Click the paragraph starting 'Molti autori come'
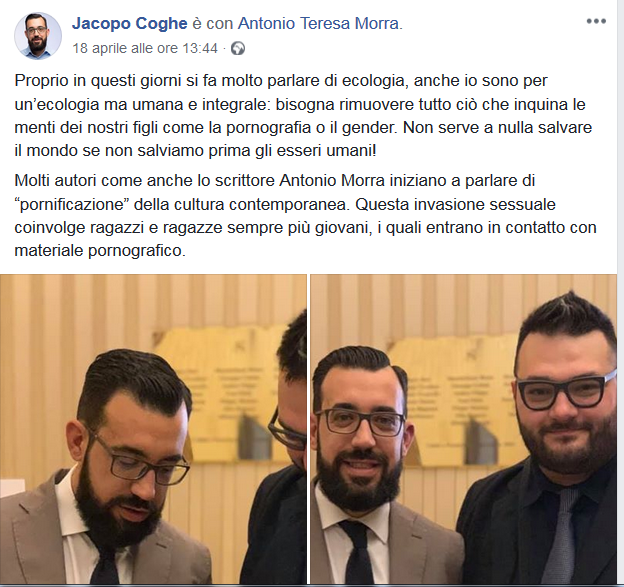This screenshot has width=624, height=587. (304, 216)
